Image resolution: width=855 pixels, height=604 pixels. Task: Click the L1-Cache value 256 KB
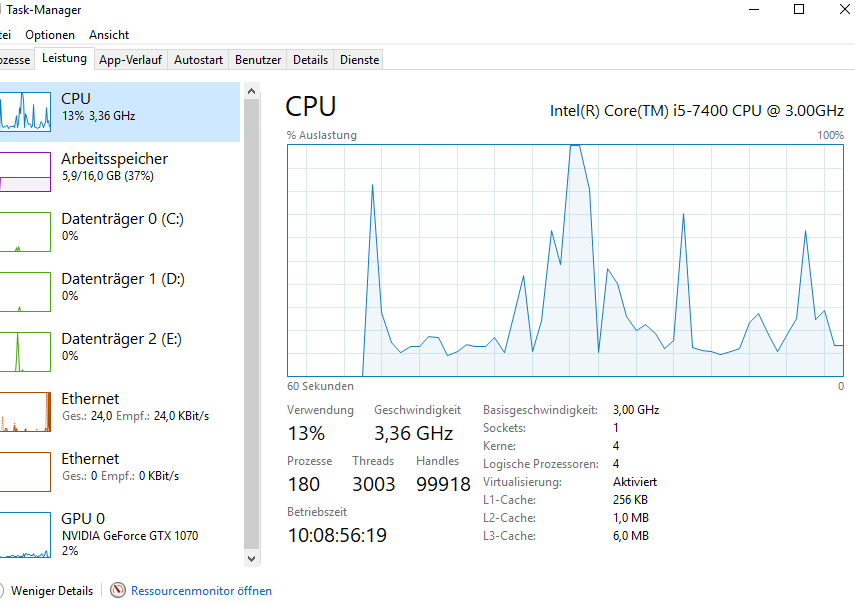pyautogui.click(x=630, y=500)
